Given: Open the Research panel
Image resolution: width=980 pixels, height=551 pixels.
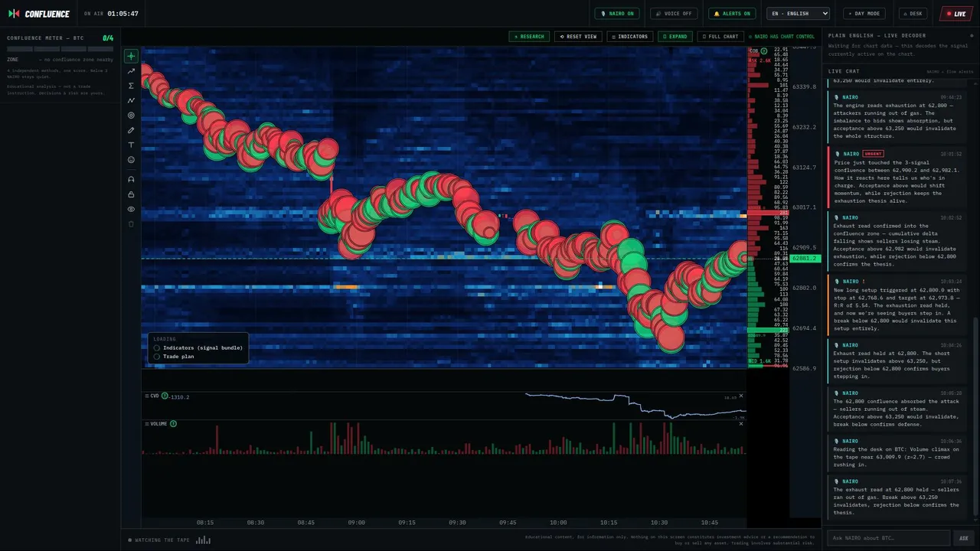Looking at the screenshot, I should point(529,37).
